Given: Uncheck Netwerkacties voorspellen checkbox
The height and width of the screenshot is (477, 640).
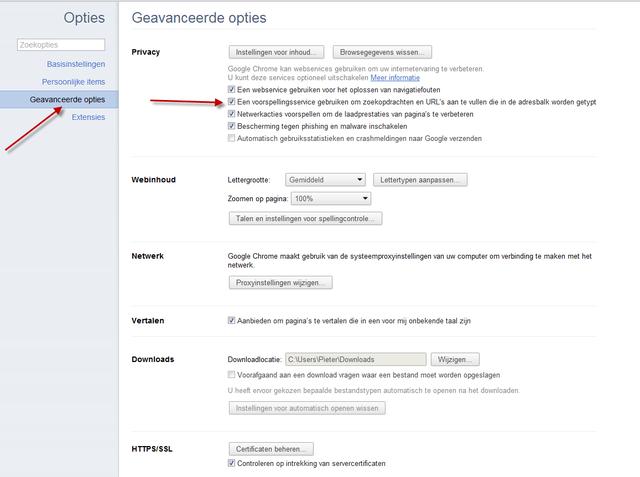Looking at the screenshot, I should (232, 114).
